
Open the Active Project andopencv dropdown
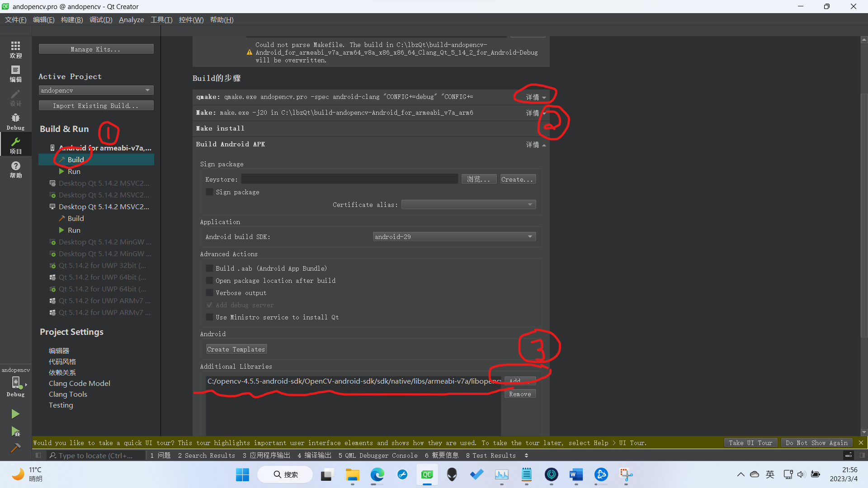coord(96,90)
